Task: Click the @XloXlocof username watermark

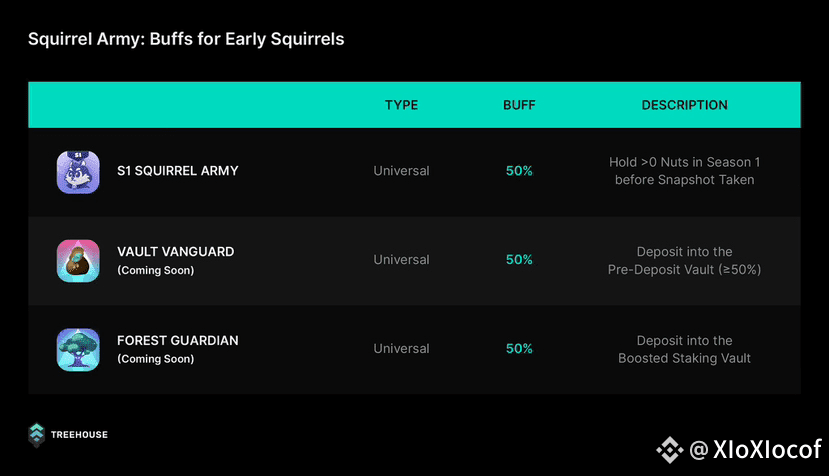Action: [x=756, y=450]
